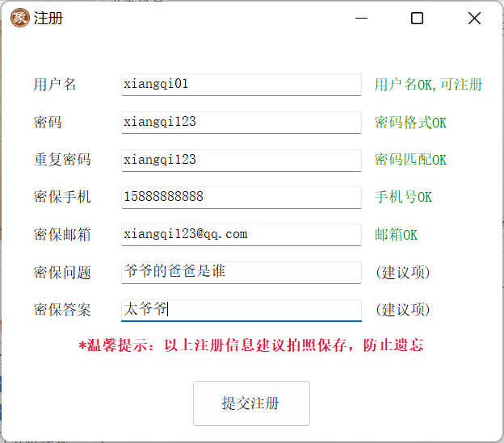
Task: Maximize the 注册 registration window
Action: (x=417, y=18)
